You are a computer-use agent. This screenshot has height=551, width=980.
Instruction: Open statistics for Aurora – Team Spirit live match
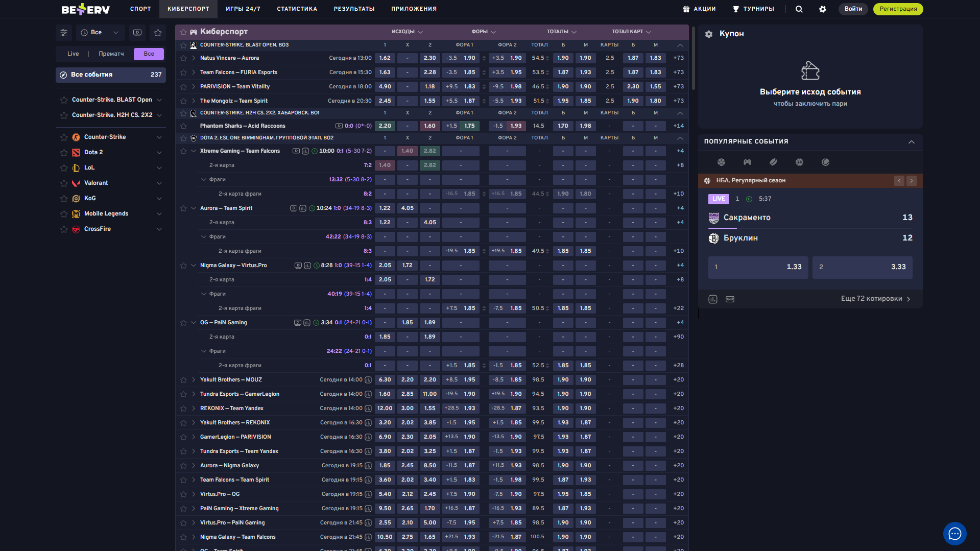tap(303, 208)
